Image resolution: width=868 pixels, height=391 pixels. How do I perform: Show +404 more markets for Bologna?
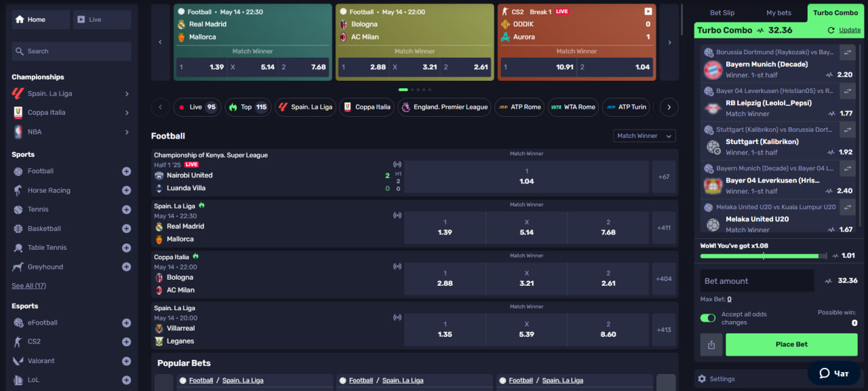(x=664, y=278)
